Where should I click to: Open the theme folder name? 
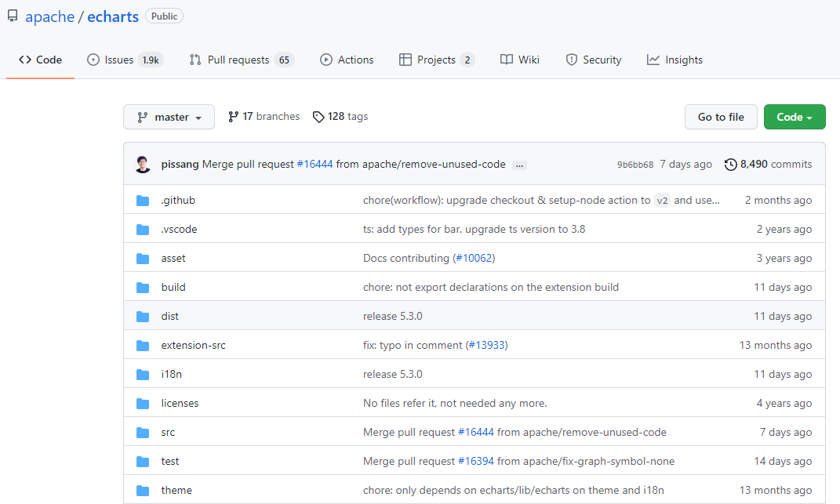(176, 490)
